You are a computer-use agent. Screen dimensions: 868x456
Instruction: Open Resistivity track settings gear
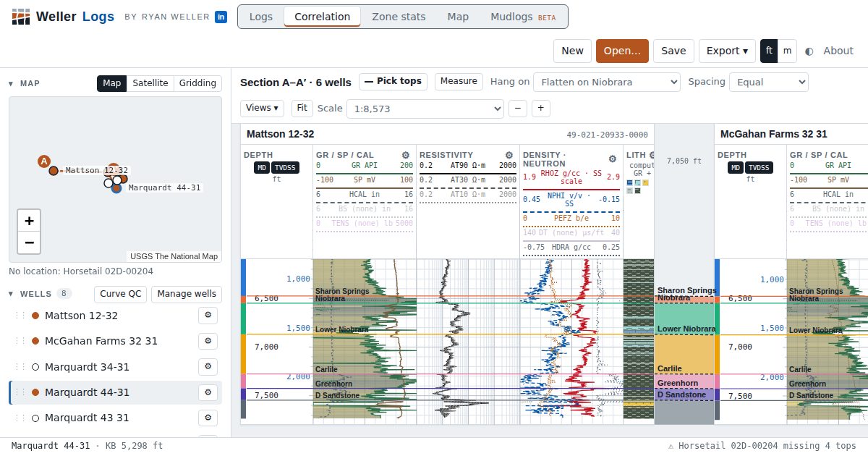click(509, 155)
